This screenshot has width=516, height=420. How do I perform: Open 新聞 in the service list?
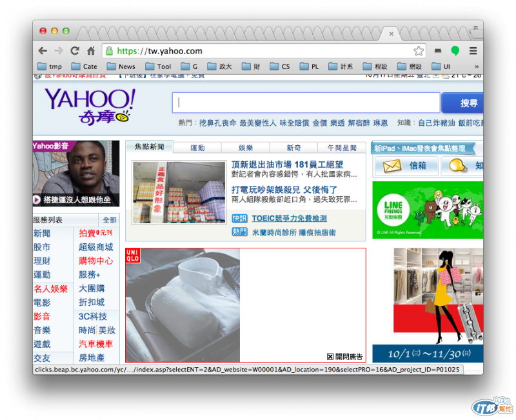pyautogui.click(x=42, y=234)
